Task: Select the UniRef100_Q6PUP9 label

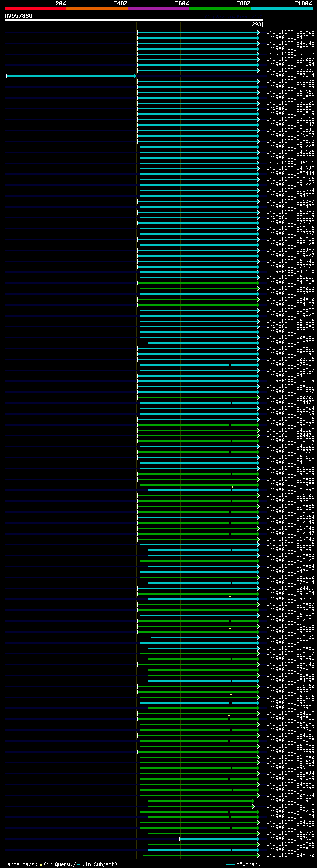Action: point(290,87)
